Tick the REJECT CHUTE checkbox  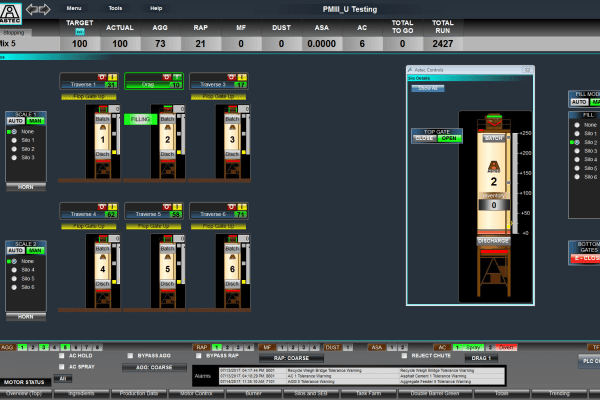[x=404, y=356]
